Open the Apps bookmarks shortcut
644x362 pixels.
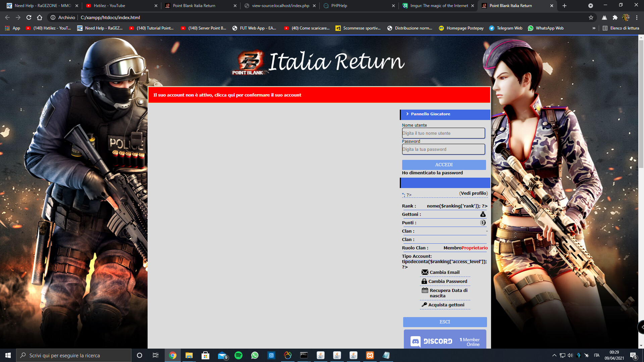(x=12, y=28)
